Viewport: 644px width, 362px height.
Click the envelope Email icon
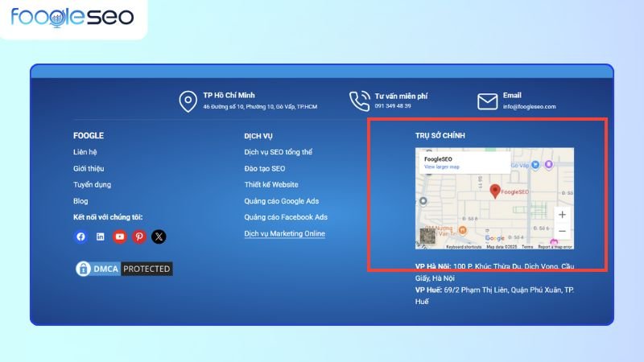tap(488, 101)
